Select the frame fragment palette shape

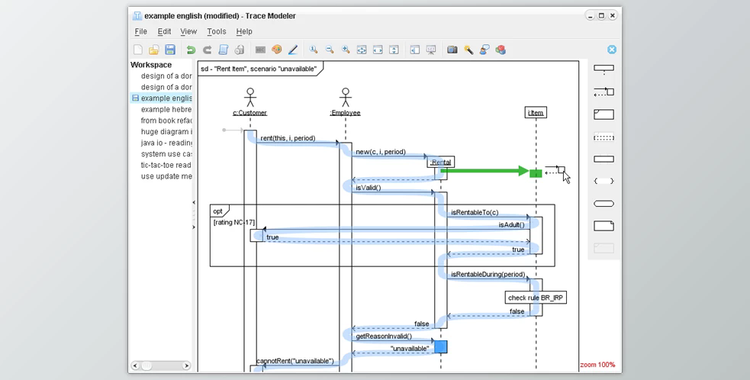pyautogui.click(x=604, y=114)
